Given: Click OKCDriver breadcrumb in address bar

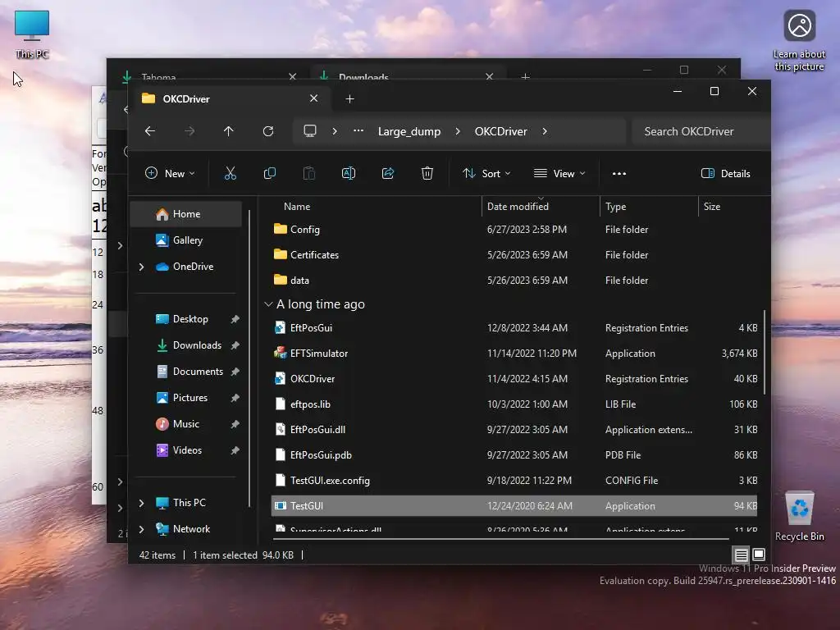Looking at the screenshot, I should pos(501,131).
